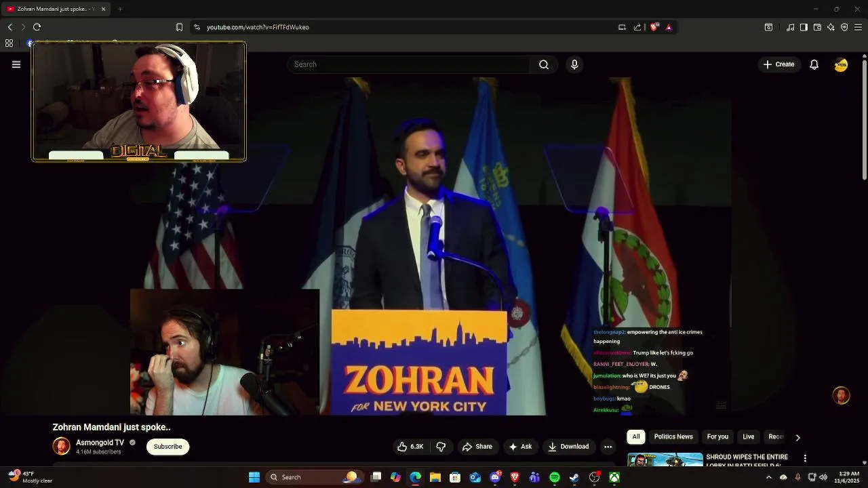Viewport: 868px width, 488px height.
Task: Open the browser main menu
Action: [858, 27]
